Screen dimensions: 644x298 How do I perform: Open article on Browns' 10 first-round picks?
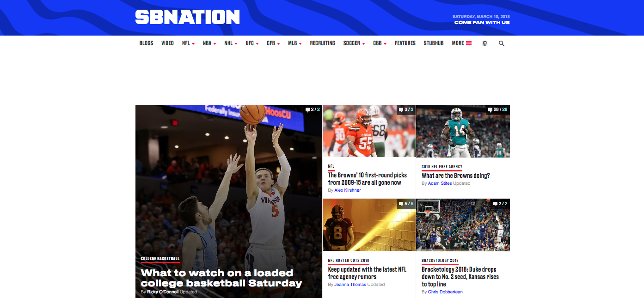[368, 179]
